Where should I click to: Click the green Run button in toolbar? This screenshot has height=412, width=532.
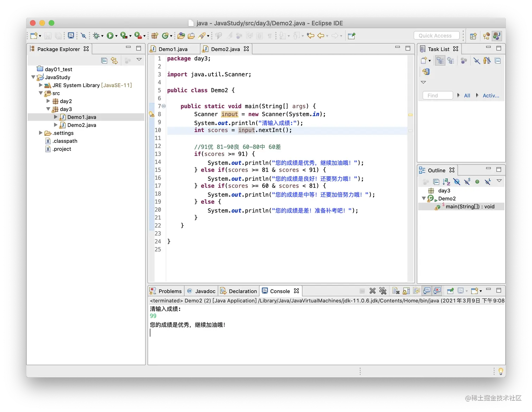click(x=110, y=36)
